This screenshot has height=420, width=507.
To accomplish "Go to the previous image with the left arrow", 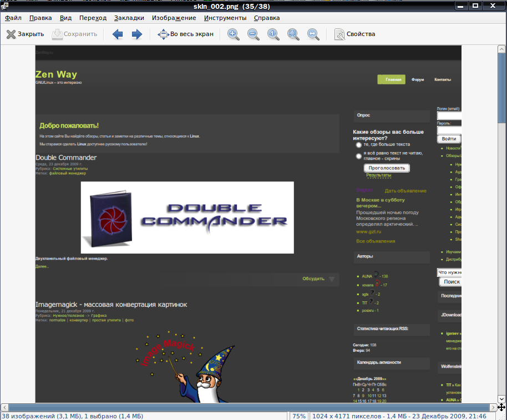I will 118,34.
